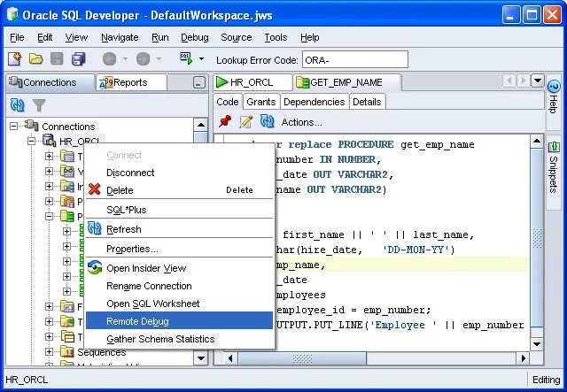
Task: Open the Forward button history dropdown
Action: click(x=159, y=58)
